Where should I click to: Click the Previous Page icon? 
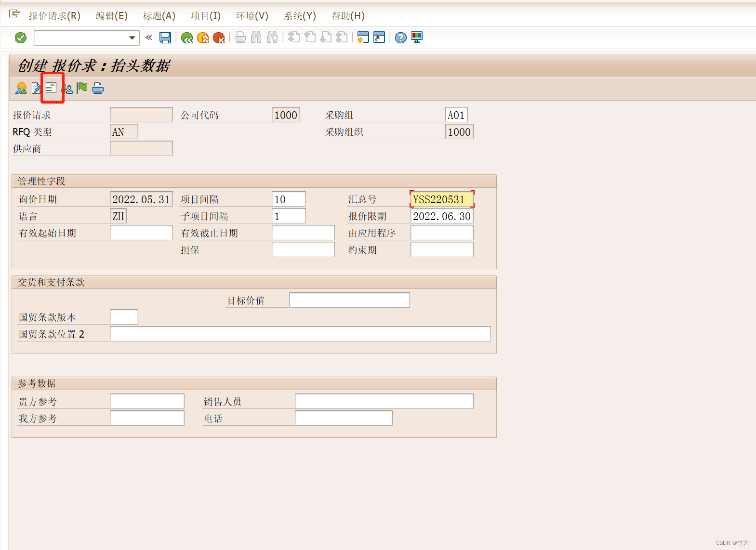pyautogui.click(x=310, y=38)
